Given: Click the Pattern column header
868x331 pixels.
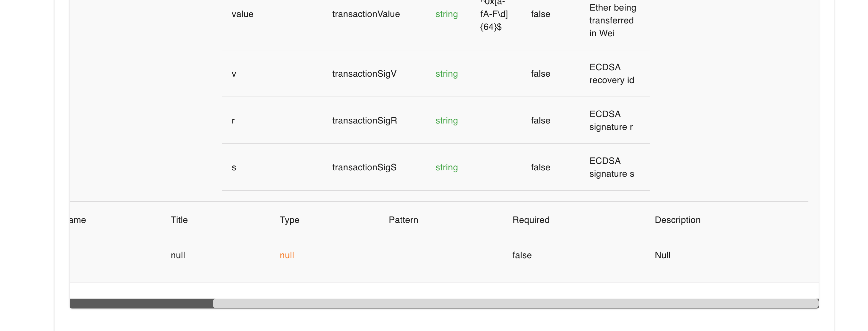Looking at the screenshot, I should pos(403,220).
